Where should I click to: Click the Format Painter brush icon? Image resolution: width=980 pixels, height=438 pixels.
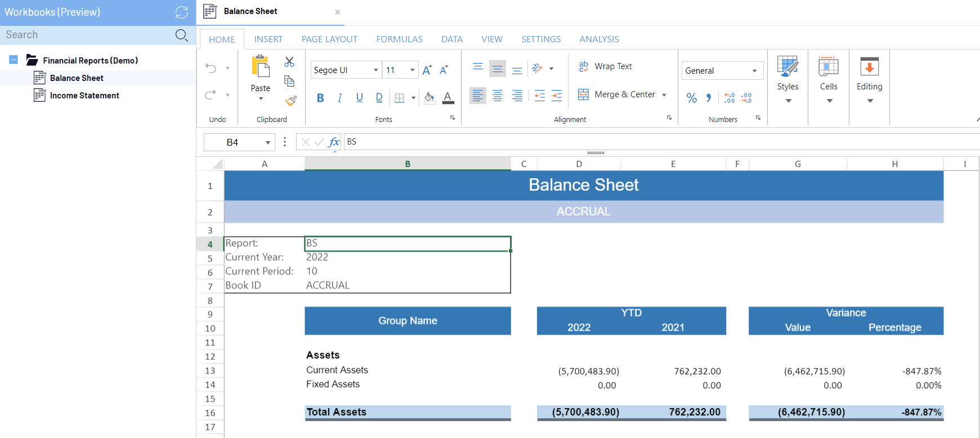coord(290,101)
